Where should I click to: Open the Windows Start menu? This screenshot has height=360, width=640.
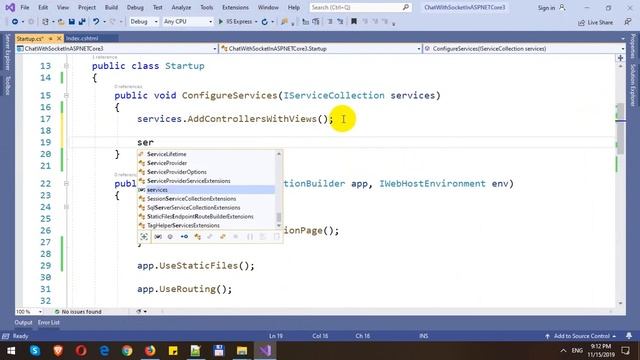pyautogui.click(x=11, y=351)
